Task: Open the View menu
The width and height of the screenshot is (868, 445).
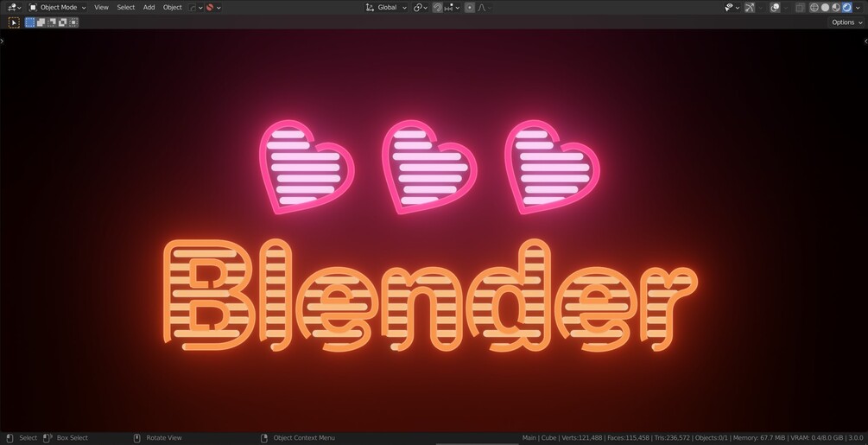Action: click(x=101, y=7)
